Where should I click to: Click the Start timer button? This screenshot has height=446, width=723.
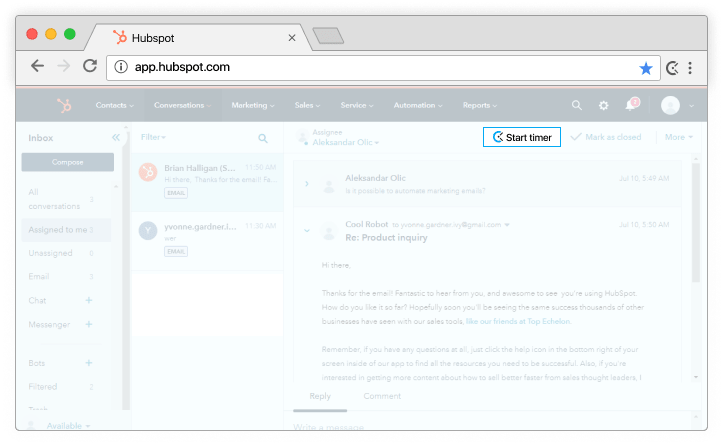click(x=522, y=137)
